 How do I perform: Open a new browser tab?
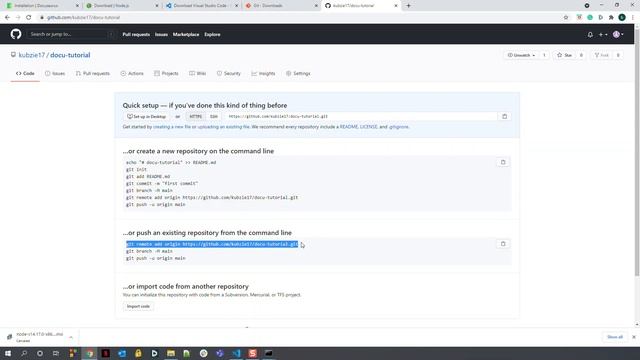tap(408, 6)
